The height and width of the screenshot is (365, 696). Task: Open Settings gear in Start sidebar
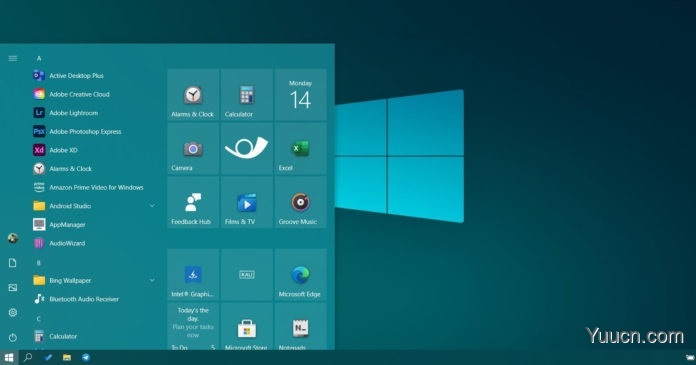coord(13,313)
